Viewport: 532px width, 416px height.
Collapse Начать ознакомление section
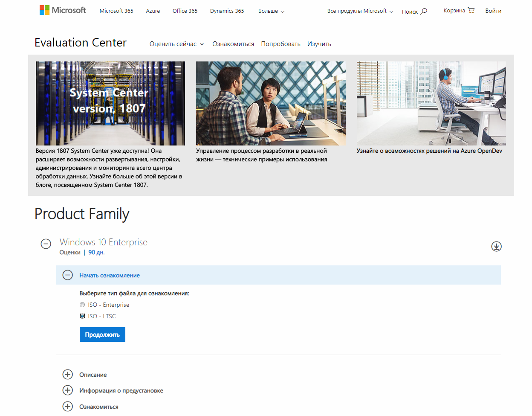[x=67, y=275]
